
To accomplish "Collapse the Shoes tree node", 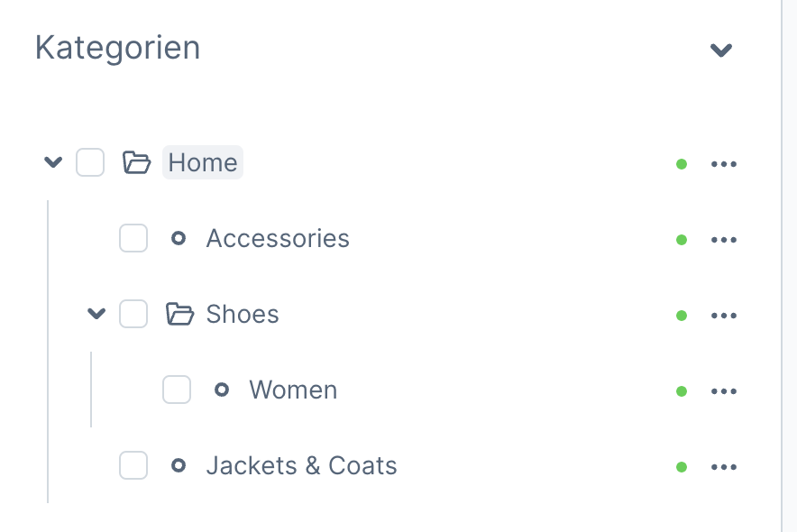I will tap(96, 315).
